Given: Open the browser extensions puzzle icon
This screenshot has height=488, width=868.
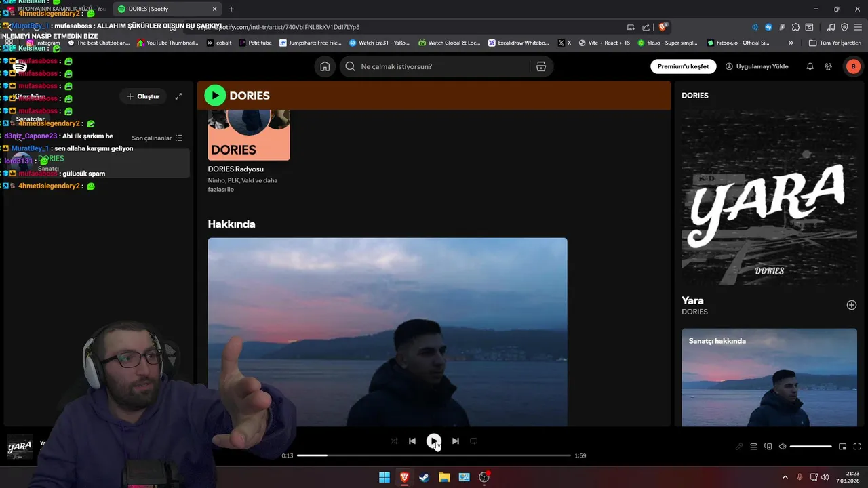Looking at the screenshot, I should point(795,27).
